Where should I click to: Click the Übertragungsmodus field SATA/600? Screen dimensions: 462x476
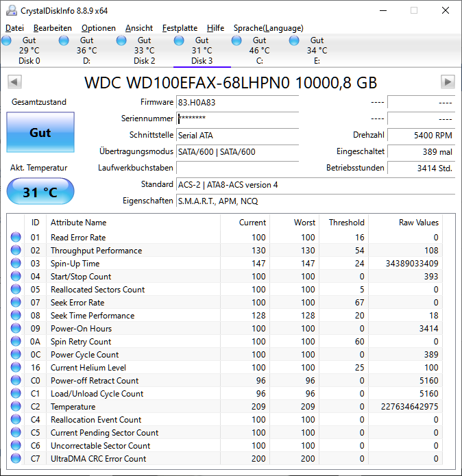pos(238,151)
